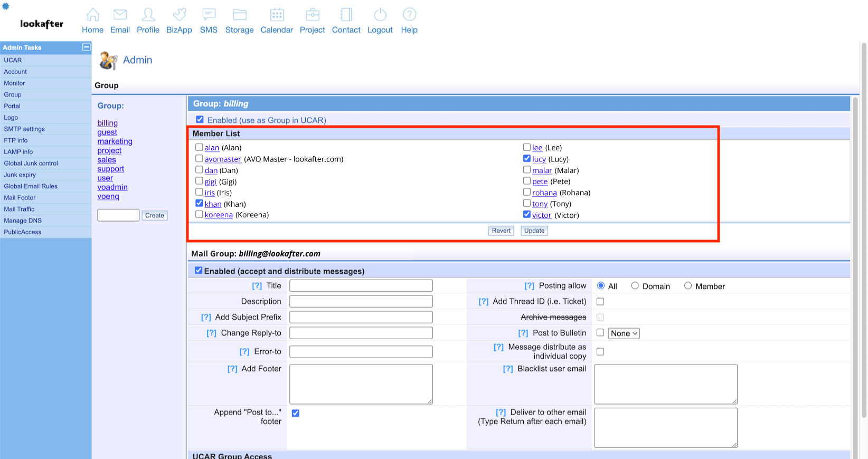Open the avomaster member link
This screenshot has width=868, height=459.
223,159
